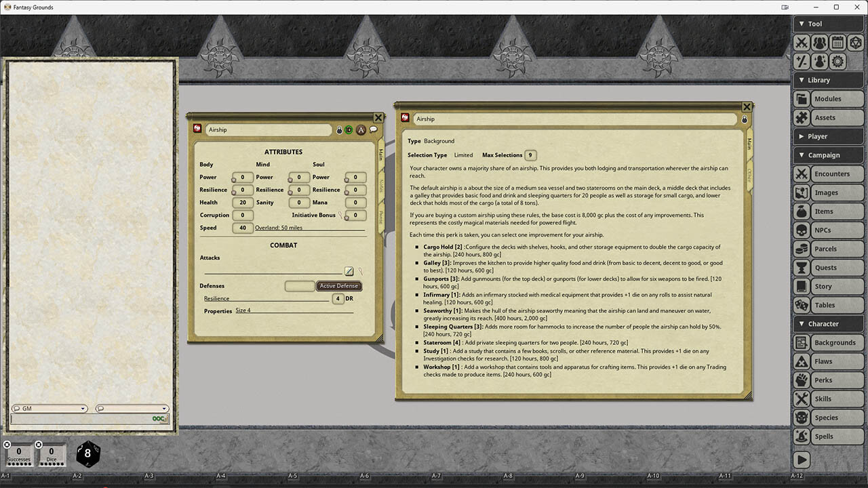Open the Effects tool icon
Image resolution: width=868 pixels, height=488 pixels.
tap(819, 62)
